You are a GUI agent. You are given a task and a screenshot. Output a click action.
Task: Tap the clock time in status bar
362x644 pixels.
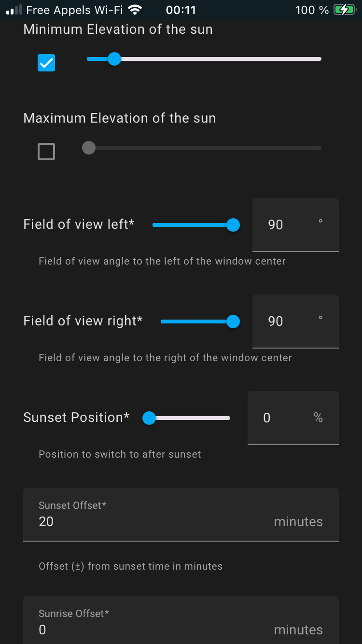click(x=181, y=10)
